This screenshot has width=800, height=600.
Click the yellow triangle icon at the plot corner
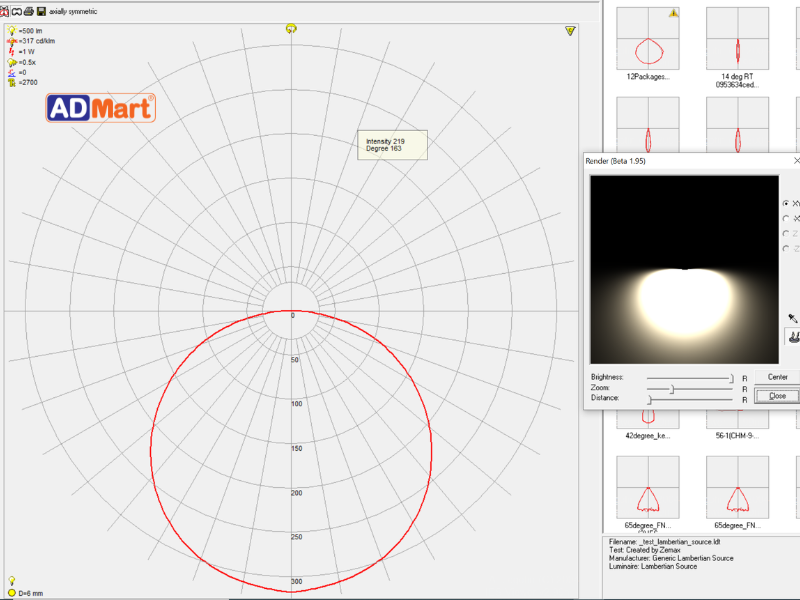[570, 31]
